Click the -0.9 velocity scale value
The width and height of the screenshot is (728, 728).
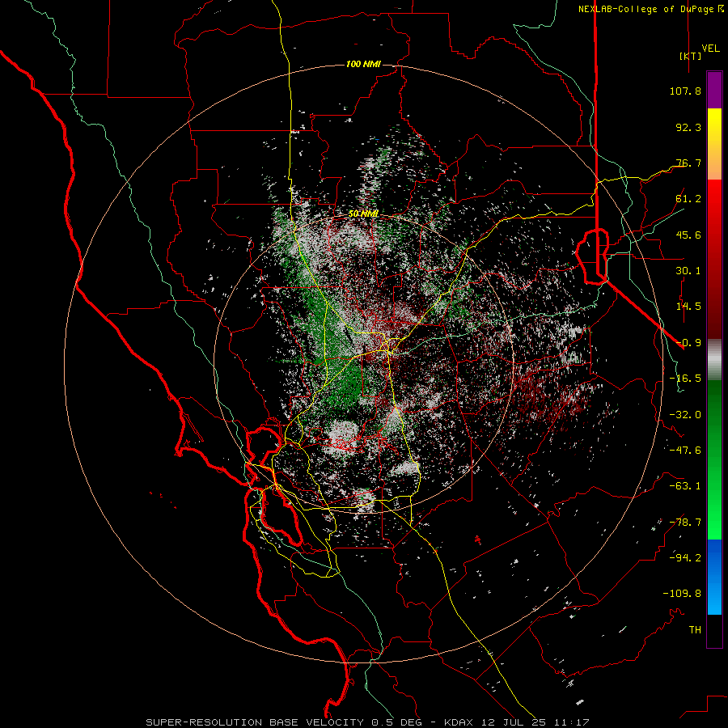click(x=688, y=343)
